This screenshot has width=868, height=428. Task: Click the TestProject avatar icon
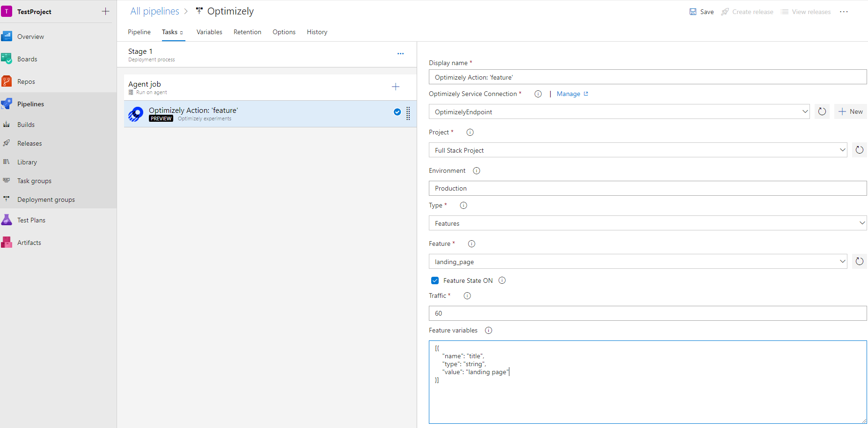(x=7, y=11)
